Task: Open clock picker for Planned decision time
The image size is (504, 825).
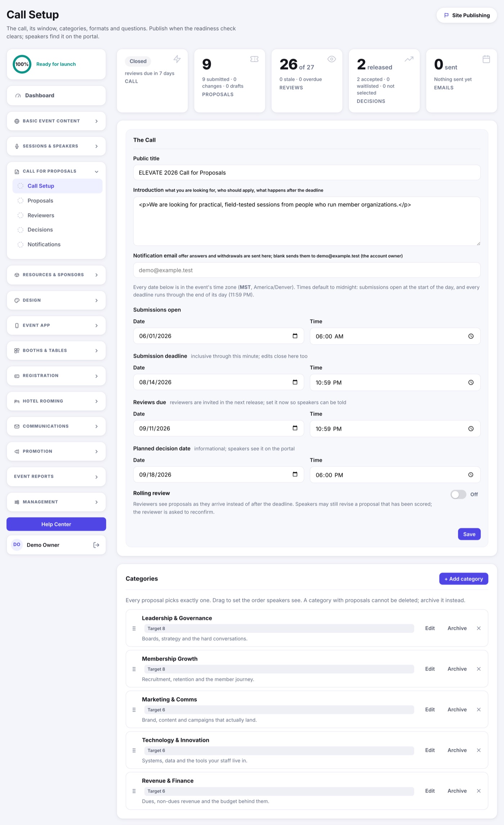Action: click(x=471, y=475)
